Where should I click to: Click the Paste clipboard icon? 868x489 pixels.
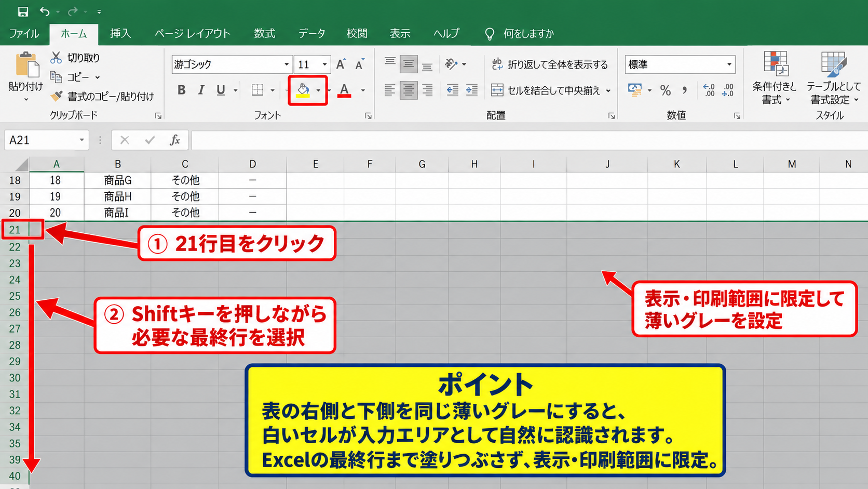[x=26, y=65]
